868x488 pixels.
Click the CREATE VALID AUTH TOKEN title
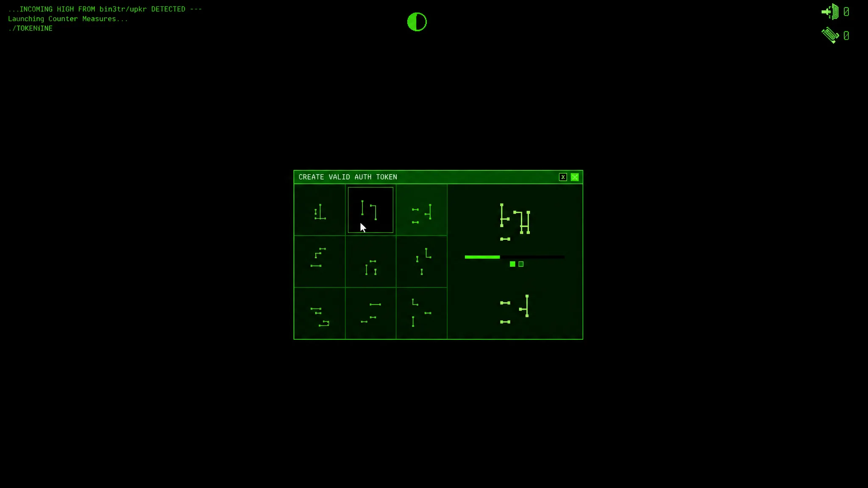(x=348, y=177)
